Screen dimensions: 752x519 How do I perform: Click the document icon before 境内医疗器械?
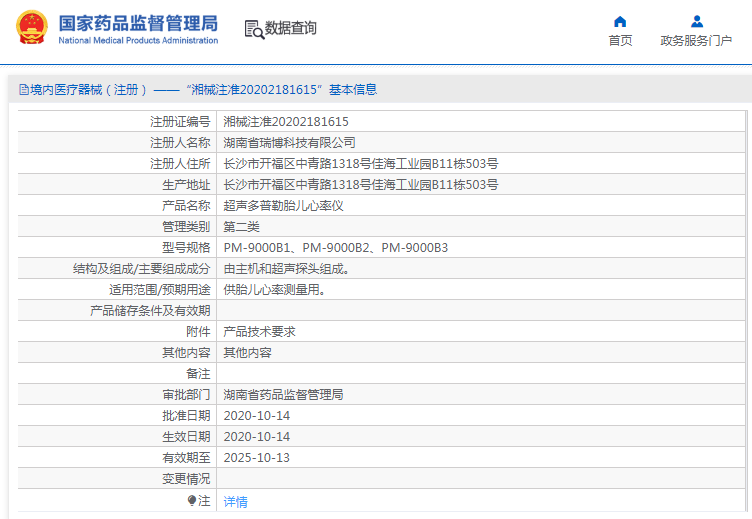click(24, 90)
